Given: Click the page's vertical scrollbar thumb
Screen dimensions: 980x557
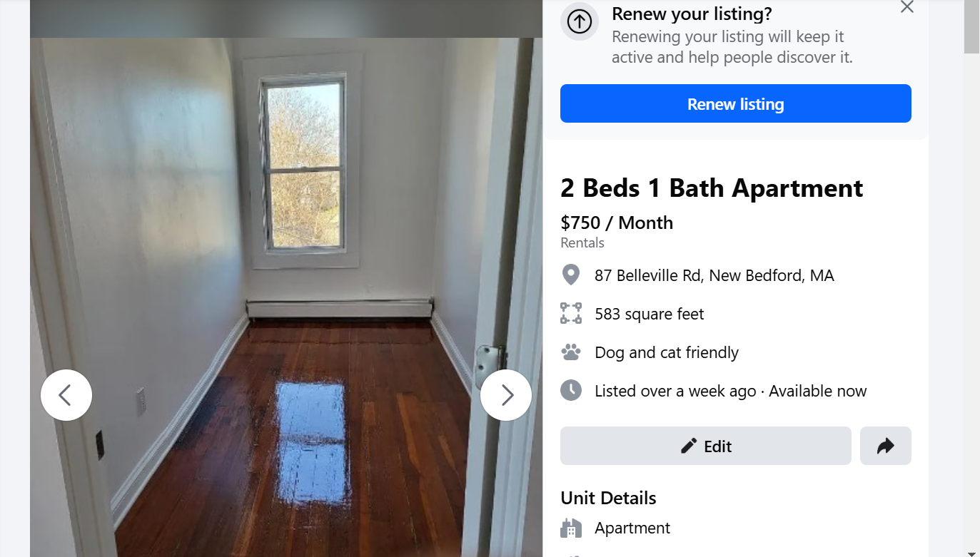Looking at the screenshot, I should (x=971, y=26).
